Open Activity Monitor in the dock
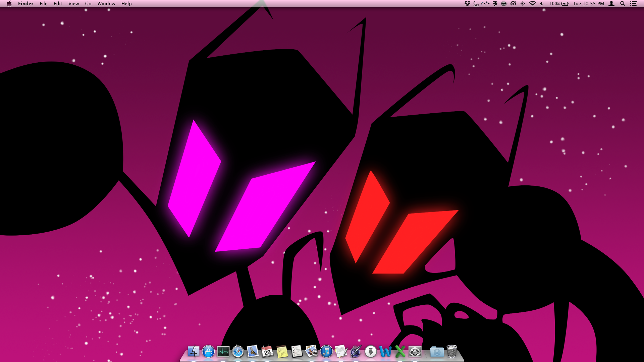 [x=223, y=351]
